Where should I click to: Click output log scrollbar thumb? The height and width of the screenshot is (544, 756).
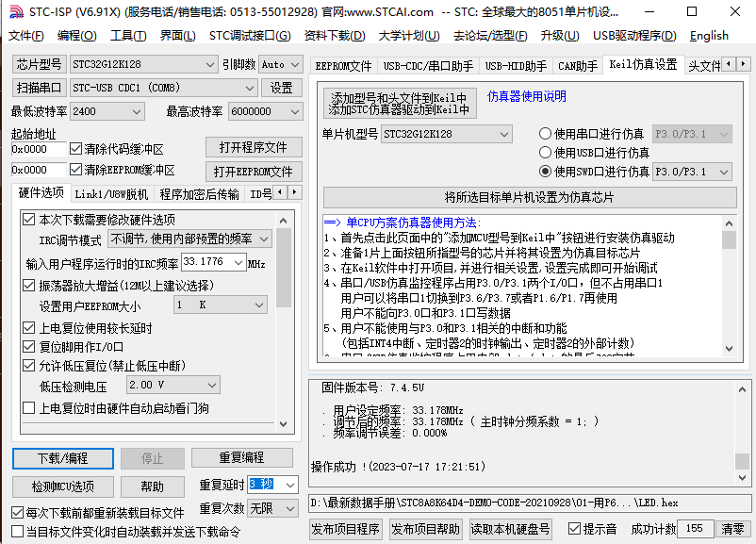point(742,461)
